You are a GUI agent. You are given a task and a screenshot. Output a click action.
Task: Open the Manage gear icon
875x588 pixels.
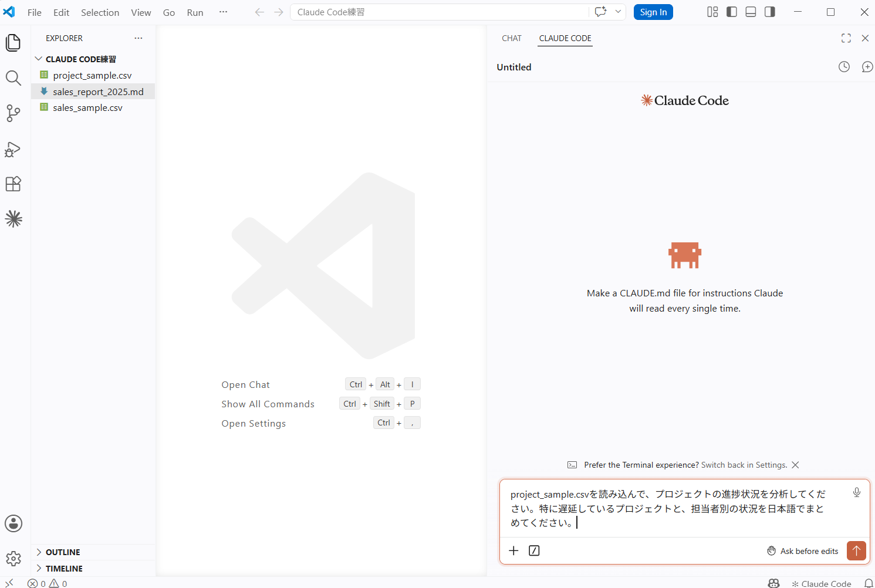click(13, 558)
